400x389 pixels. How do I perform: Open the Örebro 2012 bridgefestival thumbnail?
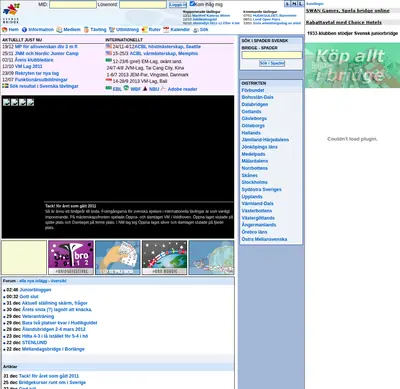(x=71, y=257)
